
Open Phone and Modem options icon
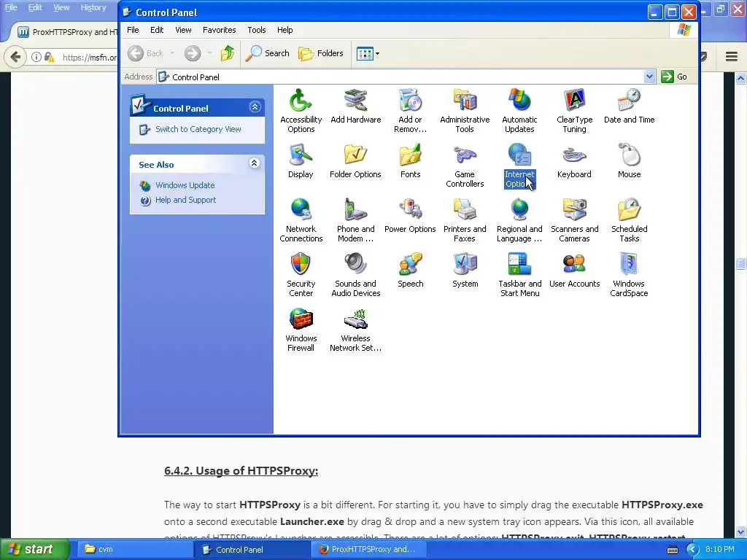point(355,220)
